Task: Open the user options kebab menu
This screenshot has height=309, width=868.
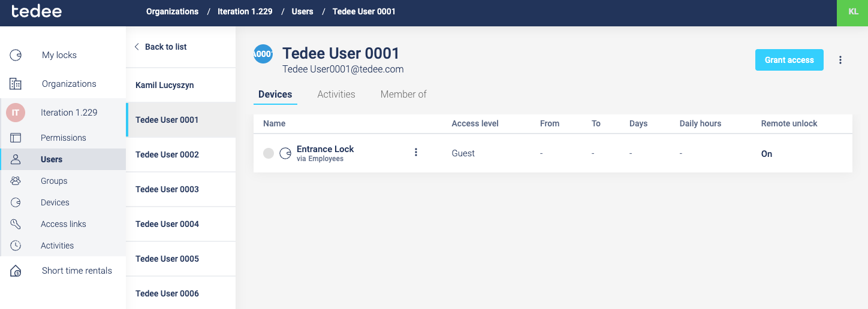Action: pyautogui.click(x=840, y=60)
